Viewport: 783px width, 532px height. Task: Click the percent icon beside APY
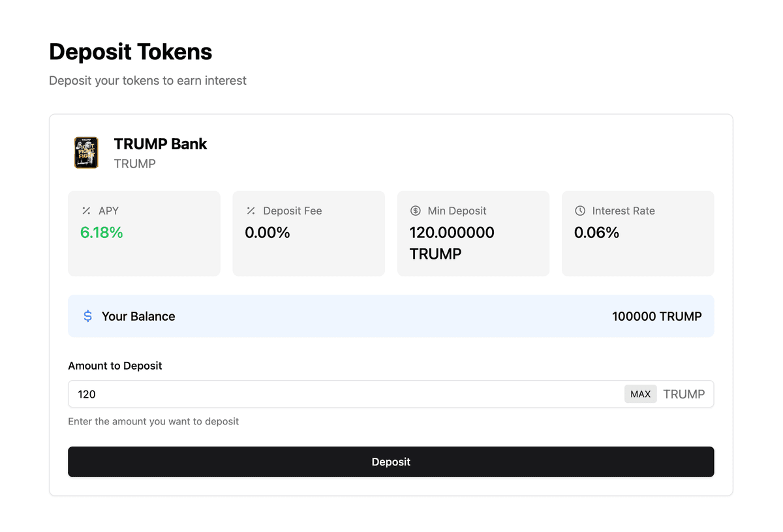pos(86,211)
